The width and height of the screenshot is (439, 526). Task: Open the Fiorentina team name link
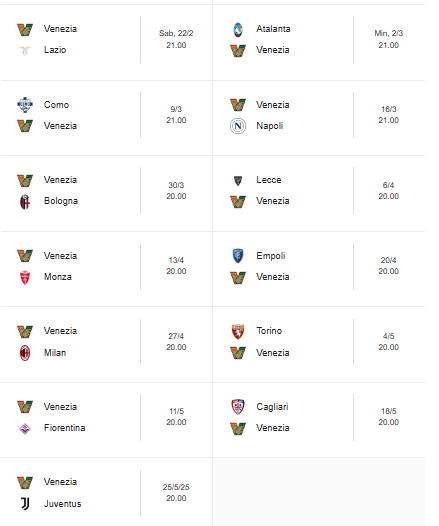pos(64,428)
